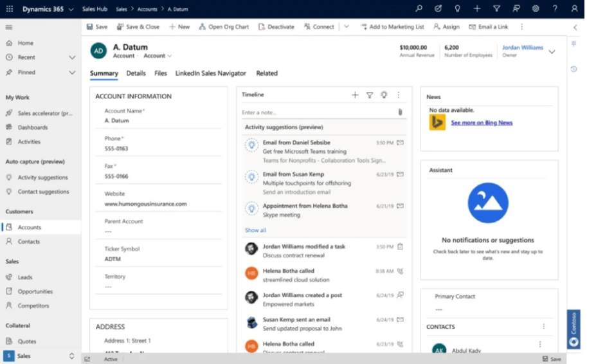Image resolution: width=596 pixels, height=364 pixels.
Task: Expand the Pinned navigation group
Action: point(72,72)
